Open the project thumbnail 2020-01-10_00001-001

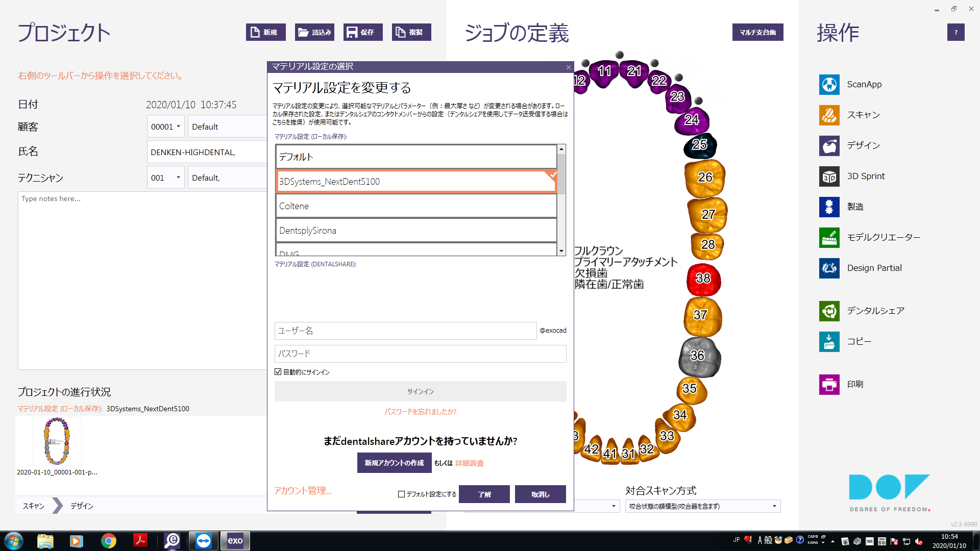[57, 442]
